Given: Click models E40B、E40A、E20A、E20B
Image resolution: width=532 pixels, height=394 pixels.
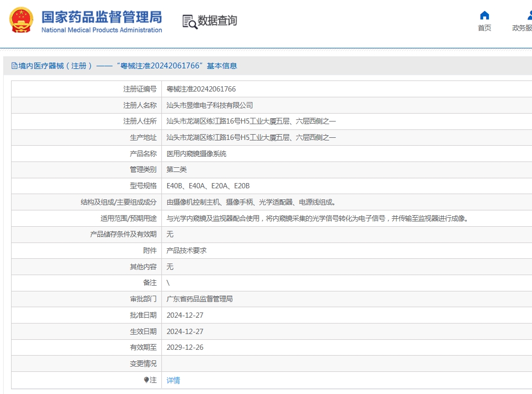Looking at the screenshot, I should pyautogui.click(x=208, y=186).
